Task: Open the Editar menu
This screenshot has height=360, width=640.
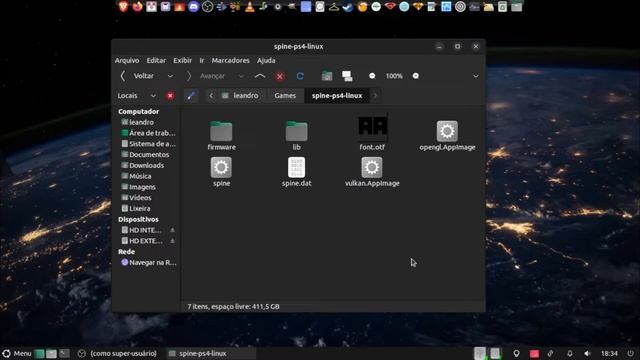Action: pos(156,60)
